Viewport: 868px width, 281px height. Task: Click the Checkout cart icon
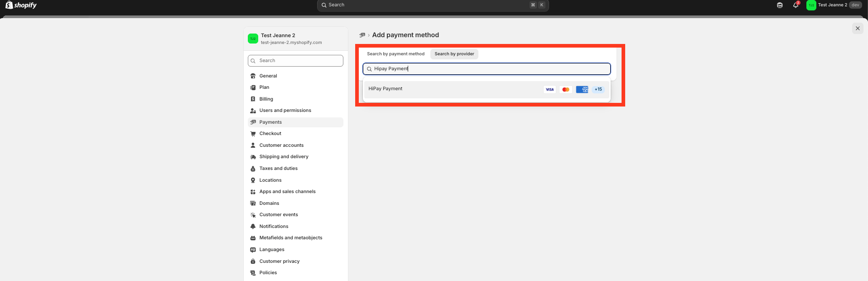253,134
